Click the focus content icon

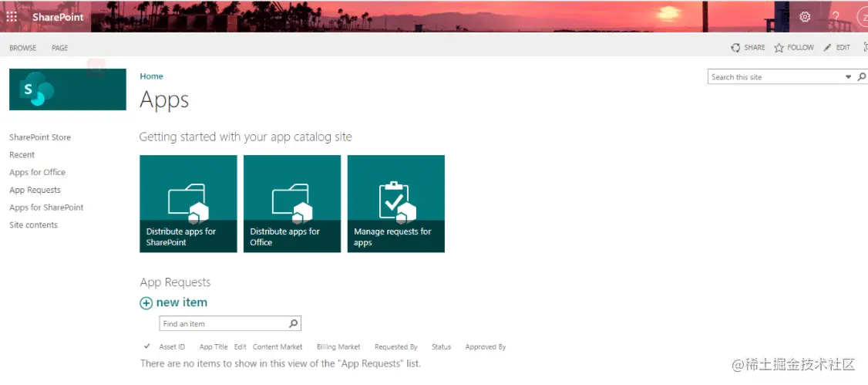pos(865,48)
